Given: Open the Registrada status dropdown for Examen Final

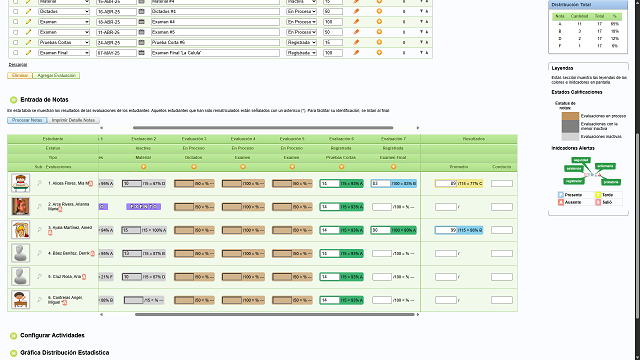Looking at the screenshot, I should point(301,53).
